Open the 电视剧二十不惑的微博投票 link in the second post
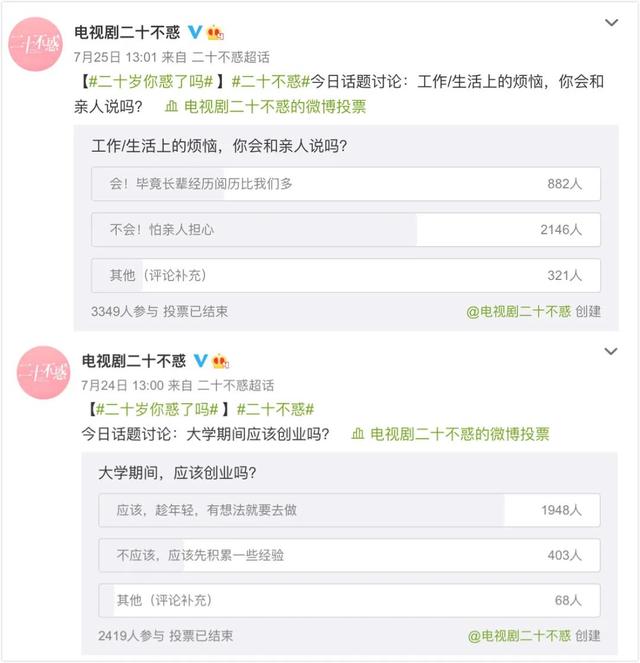This screenshot has height=663, width=640. (x=459, y=434)
